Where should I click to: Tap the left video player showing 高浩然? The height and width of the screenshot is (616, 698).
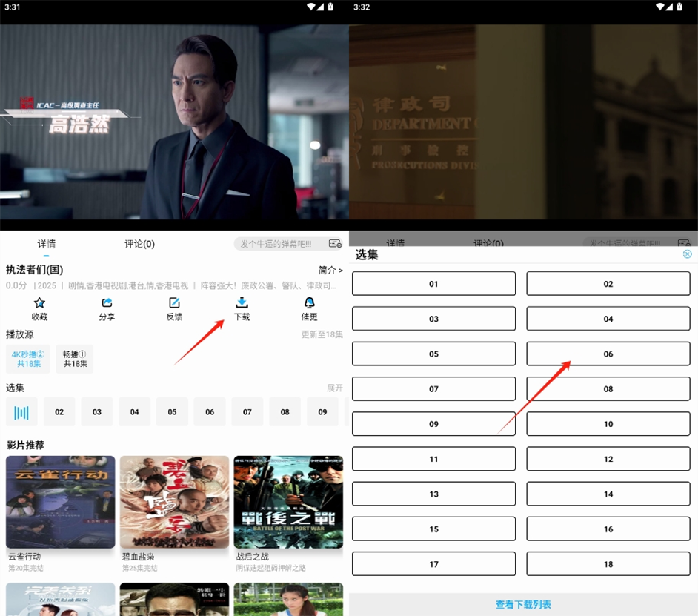pyautogui.click(x=175, y=122)
